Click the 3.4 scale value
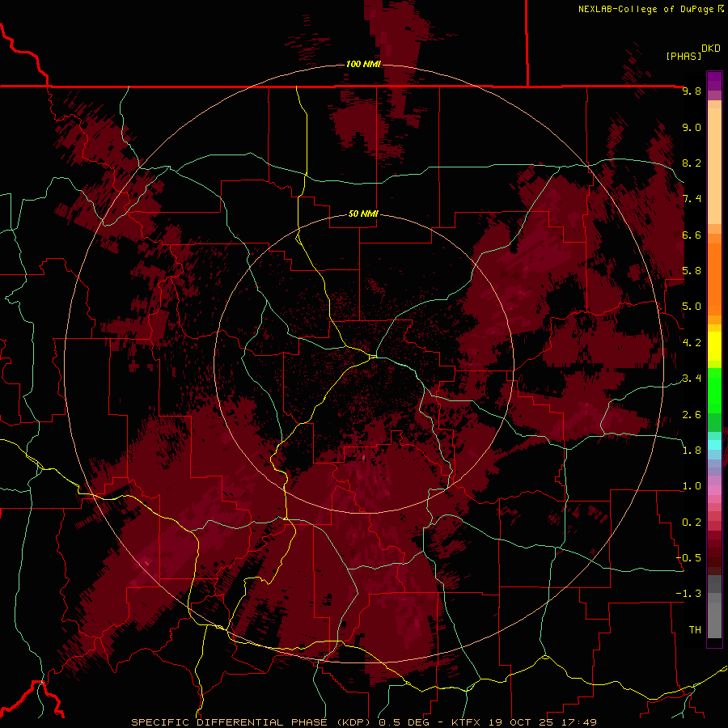728x728 pixels. click(x=692, y=379)
